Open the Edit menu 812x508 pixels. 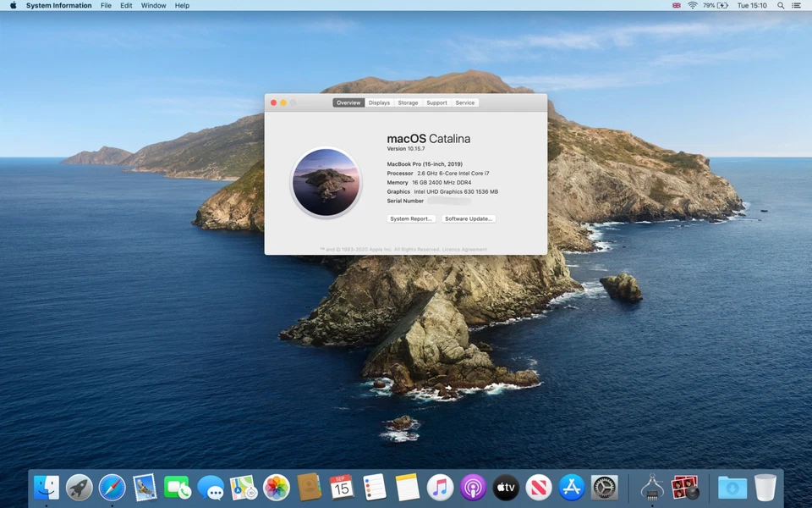[126, 5]
